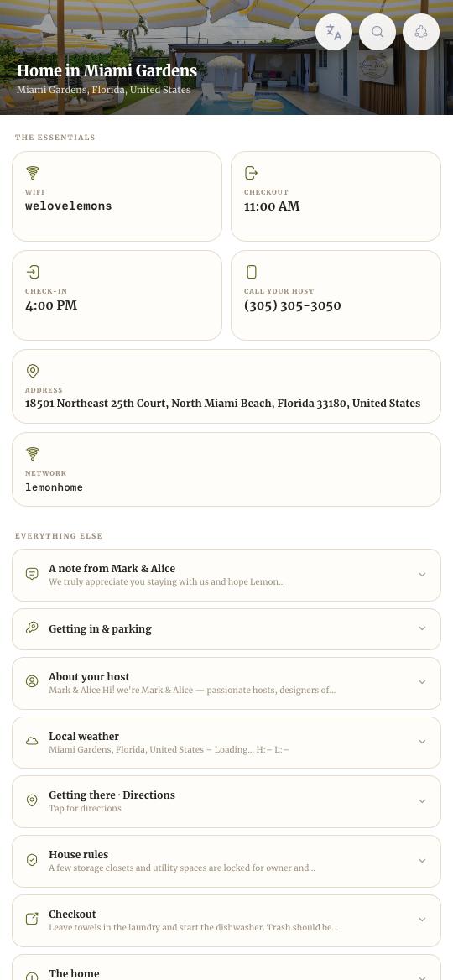Tap the share icon in header
Viewport: 453px width, 980px height.
pos(421,32)
